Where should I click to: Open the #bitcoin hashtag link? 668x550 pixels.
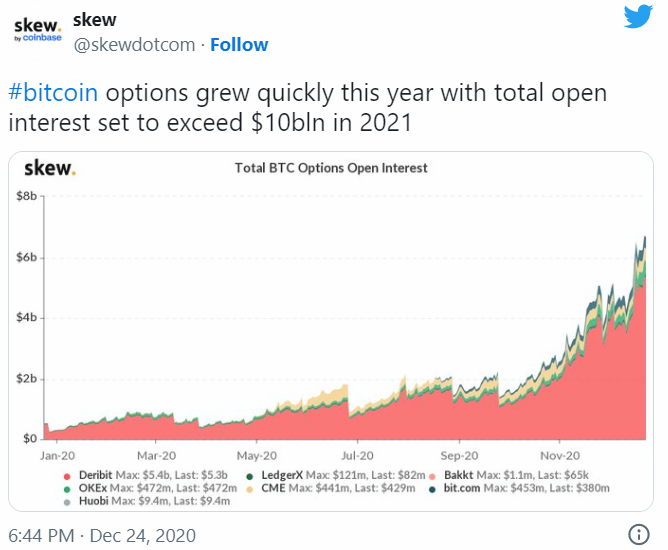point(56,92)
